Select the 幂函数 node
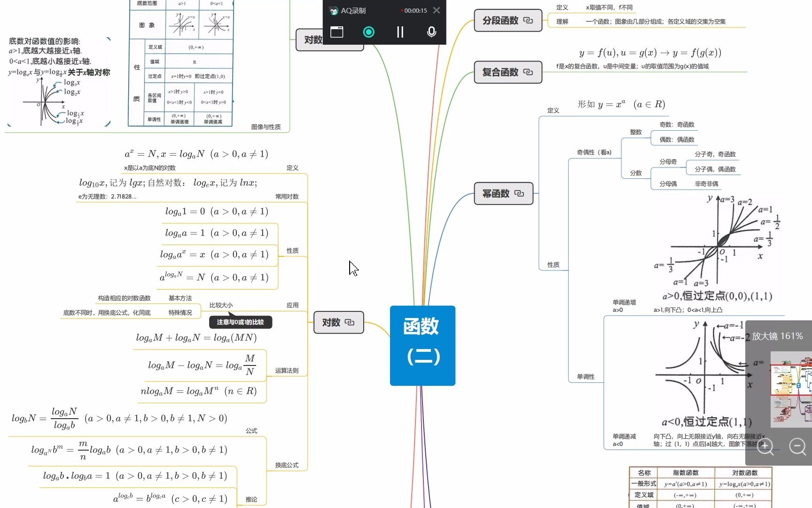The height and width of the screenshot is (508, 812). (503, 194)
